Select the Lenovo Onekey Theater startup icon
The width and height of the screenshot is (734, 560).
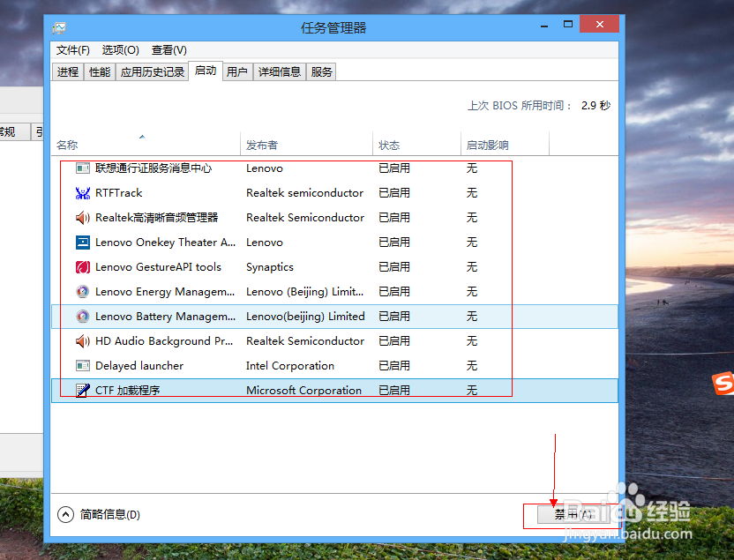click(82, 243)
